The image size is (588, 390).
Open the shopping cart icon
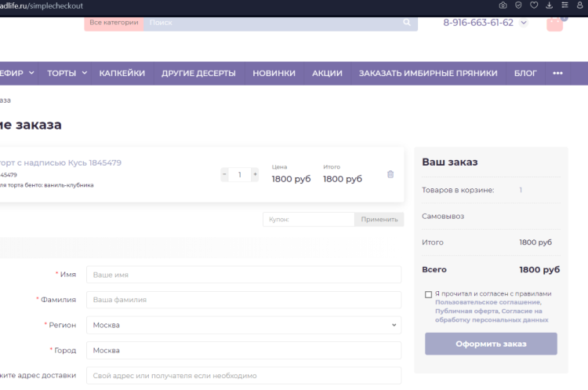click(554, 22)
